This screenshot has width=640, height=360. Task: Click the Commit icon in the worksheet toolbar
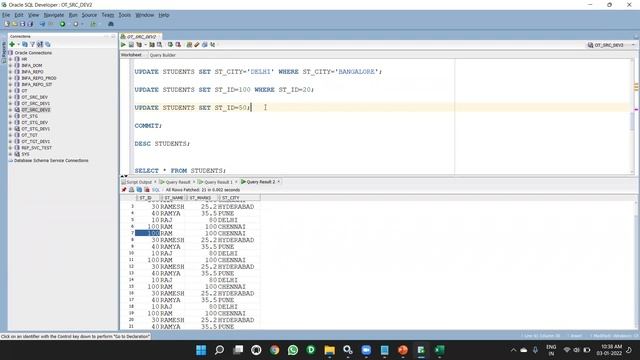(170, 45)
